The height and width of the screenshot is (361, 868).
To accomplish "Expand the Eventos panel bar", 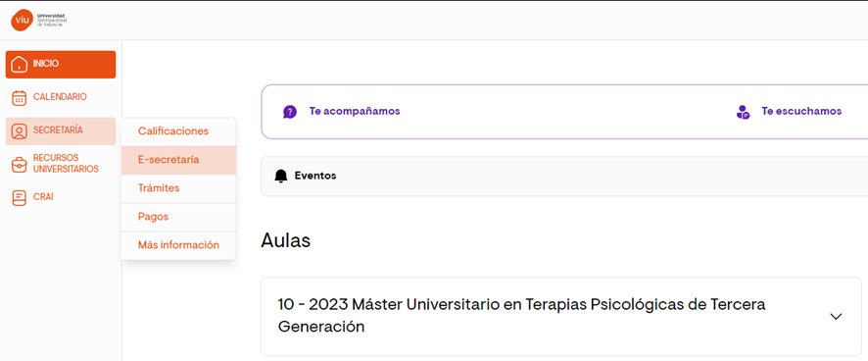I will pos(564,177).
